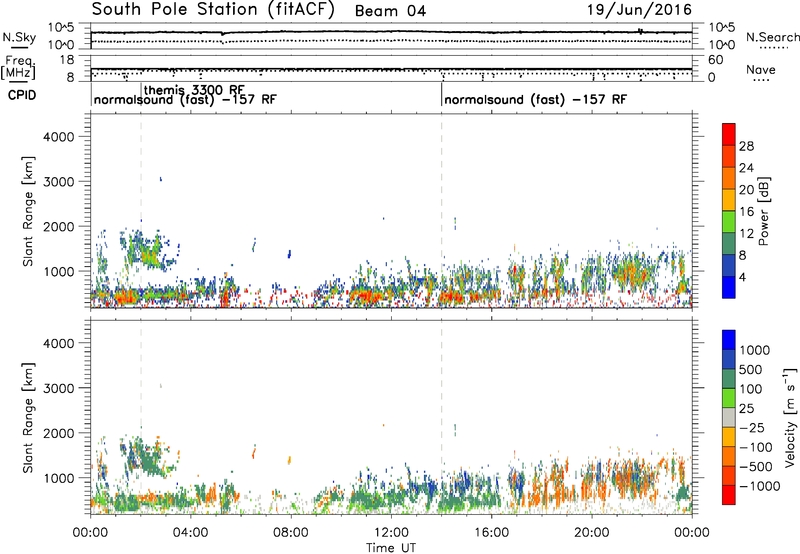Click the "Nave" legend label
The image size is (800, 554).
tap(761, 69)
